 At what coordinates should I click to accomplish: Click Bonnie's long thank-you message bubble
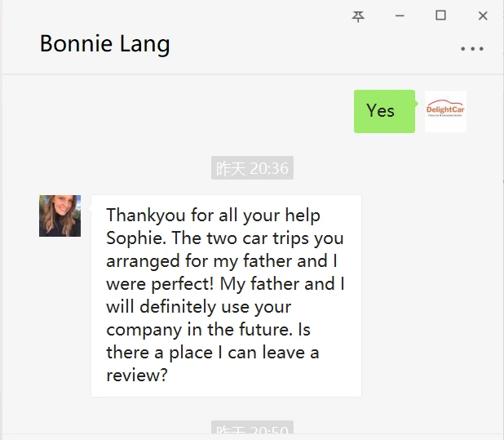point(226,296)
